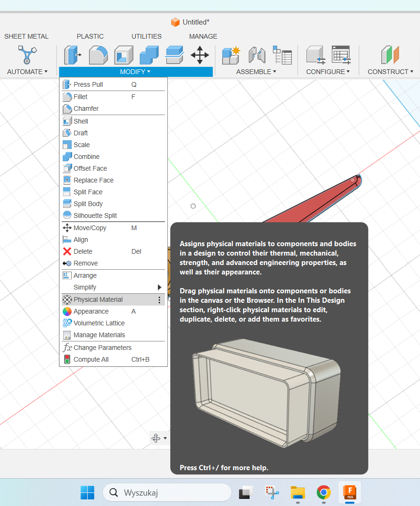The height and width of the screenshot is (506, 420).
Task: Choose Align from Modify menu
Action: click(x=113, y=240)
